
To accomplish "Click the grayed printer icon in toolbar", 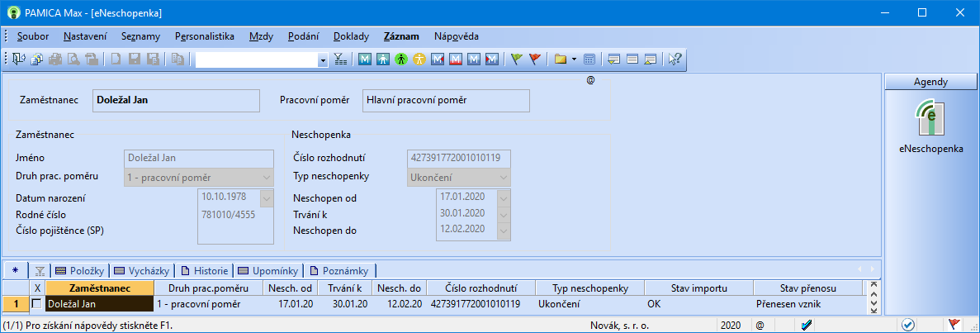I will coord(55,59).
